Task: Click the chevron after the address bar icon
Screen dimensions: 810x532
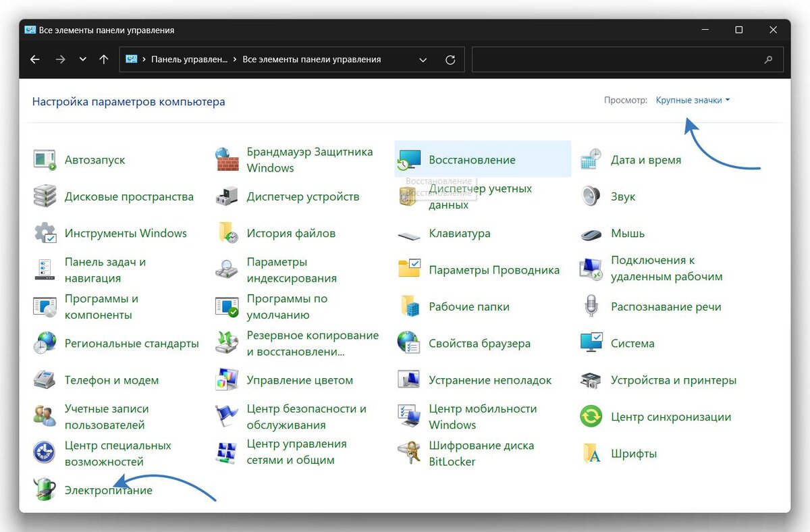Action: pos(144,59)
